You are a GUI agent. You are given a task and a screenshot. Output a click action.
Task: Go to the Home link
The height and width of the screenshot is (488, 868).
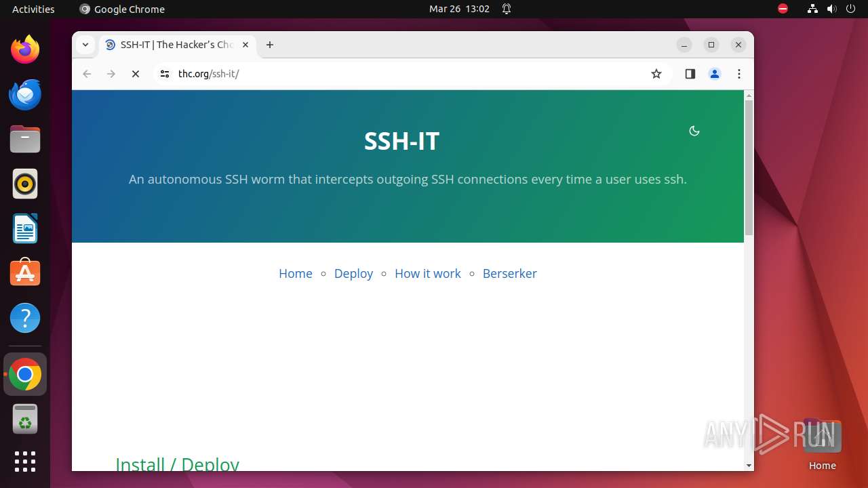(x=296, y=273)
